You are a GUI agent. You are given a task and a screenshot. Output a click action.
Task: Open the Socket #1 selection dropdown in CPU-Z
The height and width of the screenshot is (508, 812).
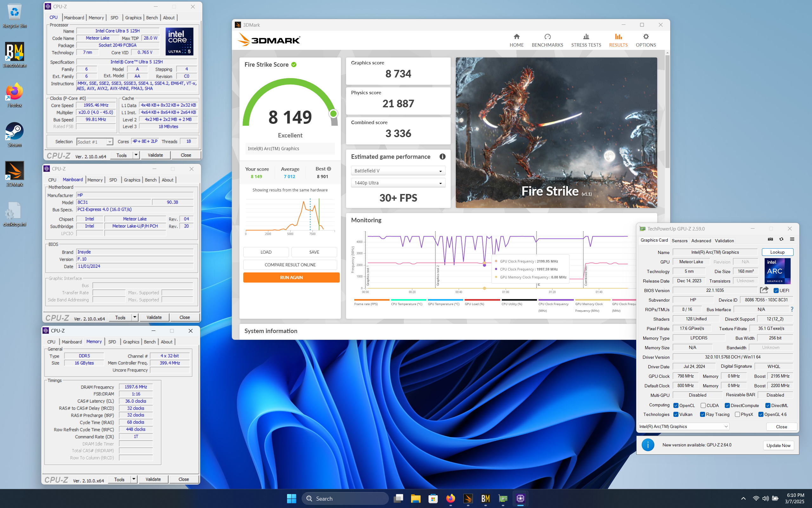pyautogui.click(x=95, y=142)
